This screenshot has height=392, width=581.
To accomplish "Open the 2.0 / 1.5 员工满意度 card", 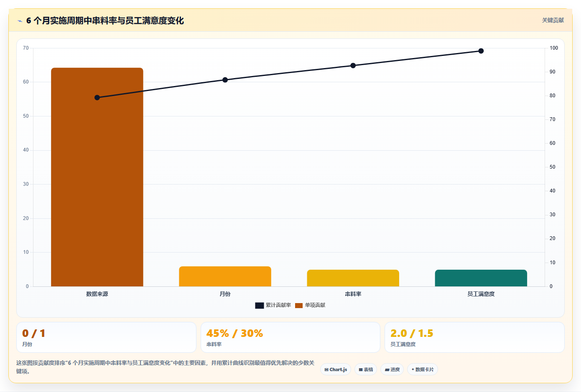I will [x=474, y=337].
